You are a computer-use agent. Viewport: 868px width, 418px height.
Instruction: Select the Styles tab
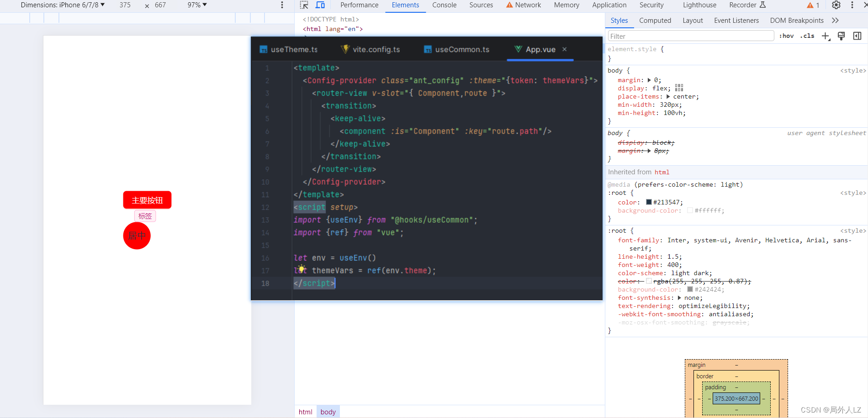coord(619,21)
